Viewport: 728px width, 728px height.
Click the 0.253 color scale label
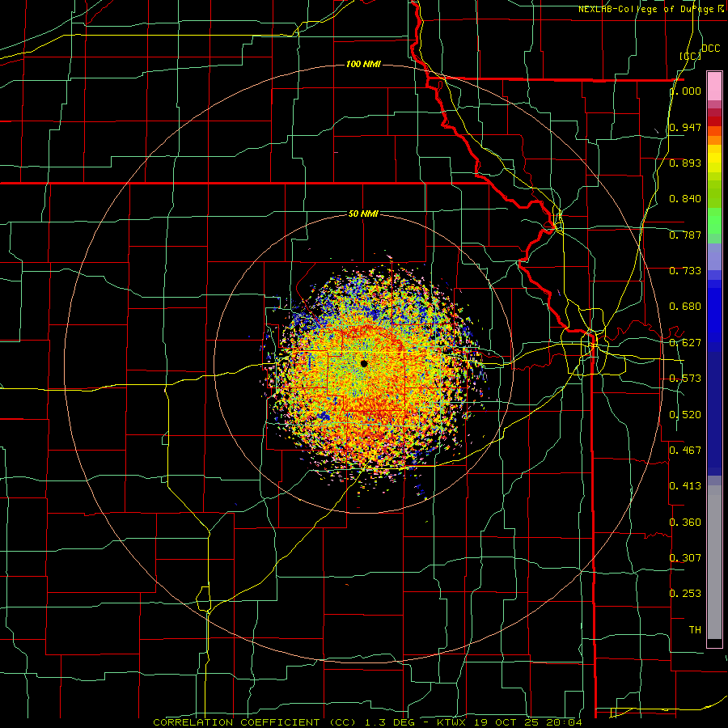tap(685, 594)
